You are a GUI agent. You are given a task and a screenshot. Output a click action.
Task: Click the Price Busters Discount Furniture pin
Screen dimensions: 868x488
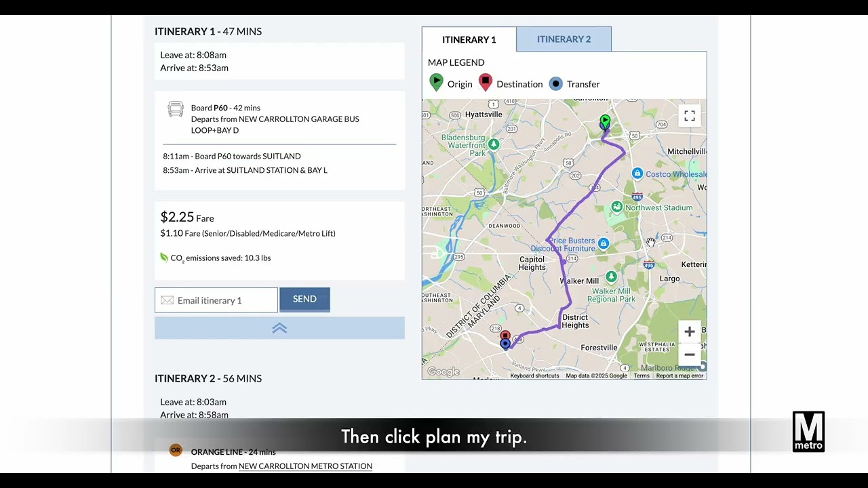pos(603,243)
